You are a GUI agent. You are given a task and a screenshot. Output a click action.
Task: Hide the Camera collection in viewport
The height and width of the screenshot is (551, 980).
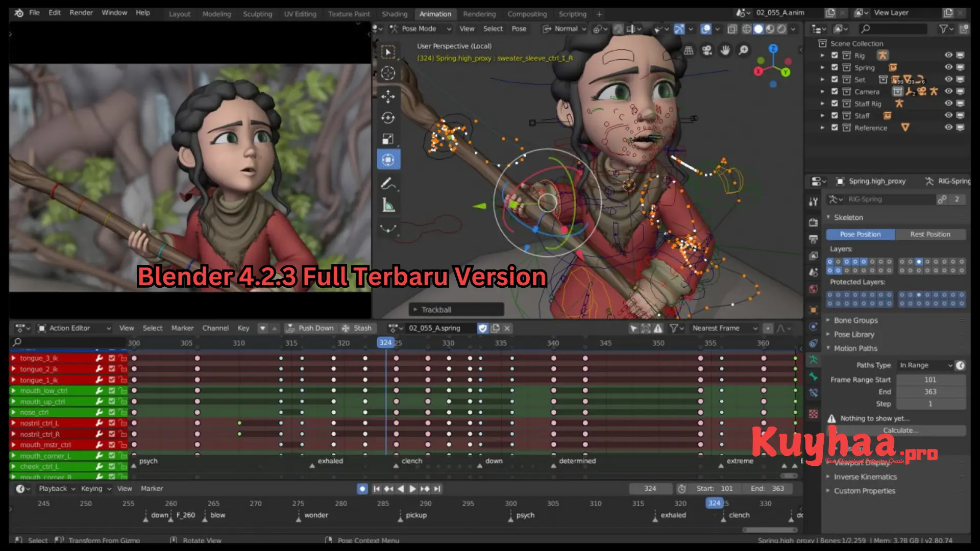948,91
